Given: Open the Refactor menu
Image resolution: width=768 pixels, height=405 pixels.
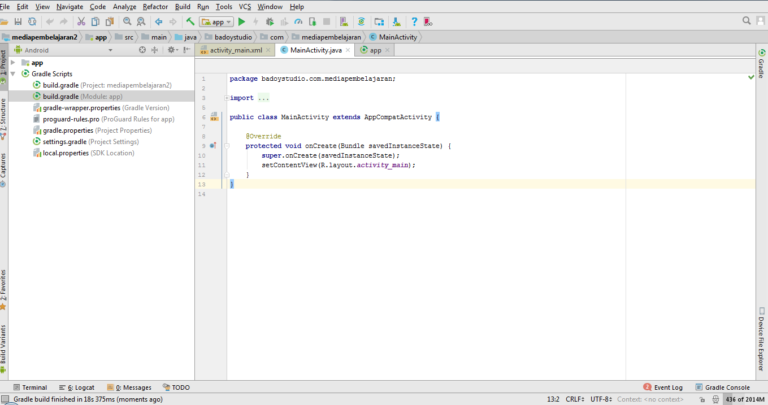Looking at the screenshot, I should tap(155, 6).
